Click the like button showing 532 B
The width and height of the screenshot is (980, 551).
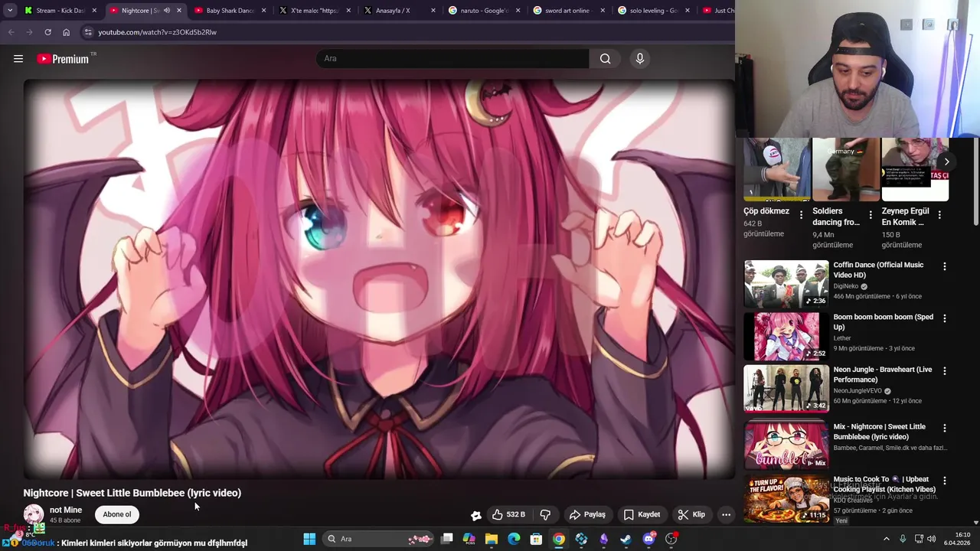click(x=508, y=514)
